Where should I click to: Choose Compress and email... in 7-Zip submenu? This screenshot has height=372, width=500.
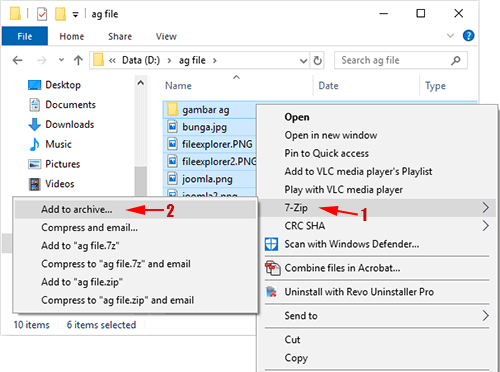pos(135,228)
